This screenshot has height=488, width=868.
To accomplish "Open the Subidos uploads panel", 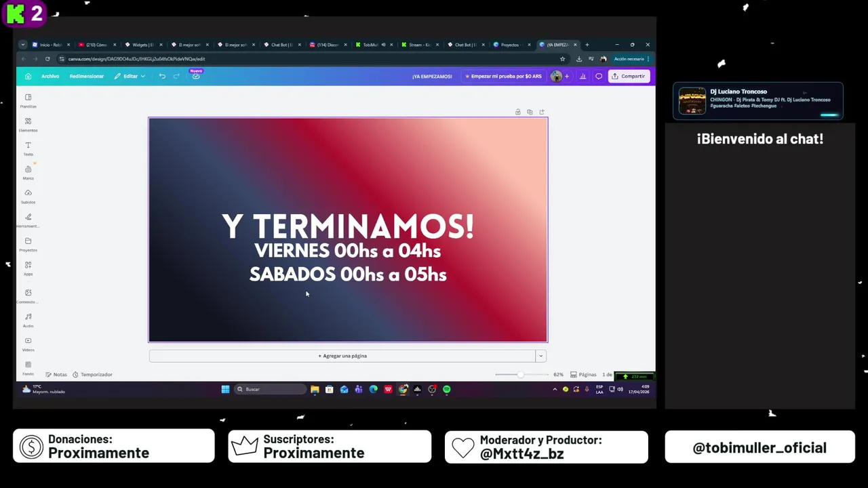I will 28,197.
